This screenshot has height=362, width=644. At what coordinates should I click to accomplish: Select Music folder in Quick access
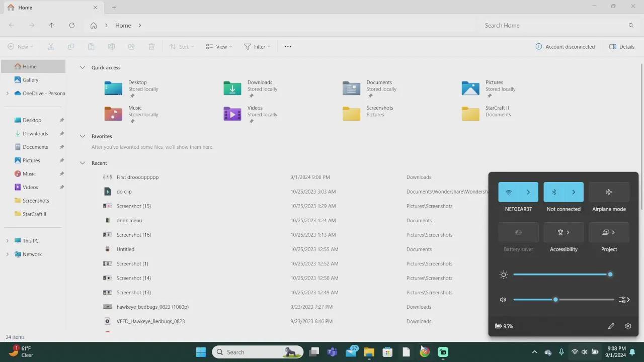pos(132,114)
